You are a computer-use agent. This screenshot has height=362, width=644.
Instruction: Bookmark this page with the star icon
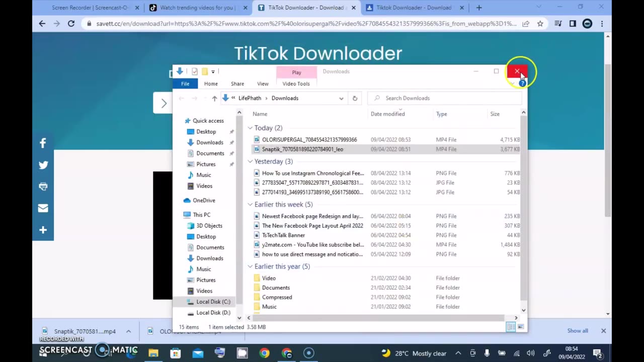(540, 24)
